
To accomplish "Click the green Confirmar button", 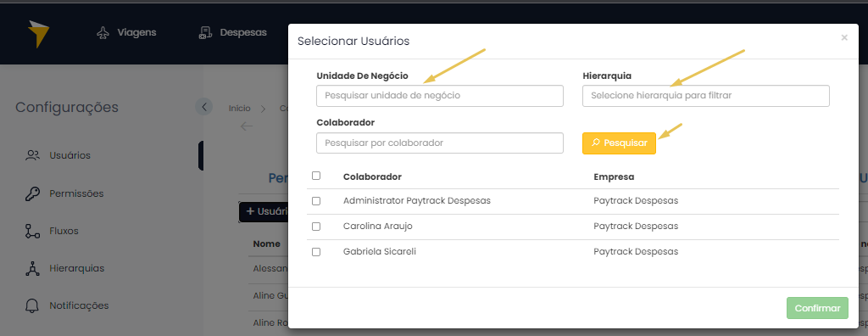I will [x=817, y=308].
